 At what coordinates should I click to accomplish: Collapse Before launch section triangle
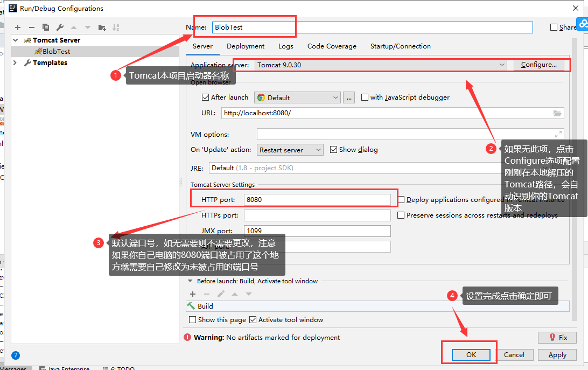coord(190,281)
